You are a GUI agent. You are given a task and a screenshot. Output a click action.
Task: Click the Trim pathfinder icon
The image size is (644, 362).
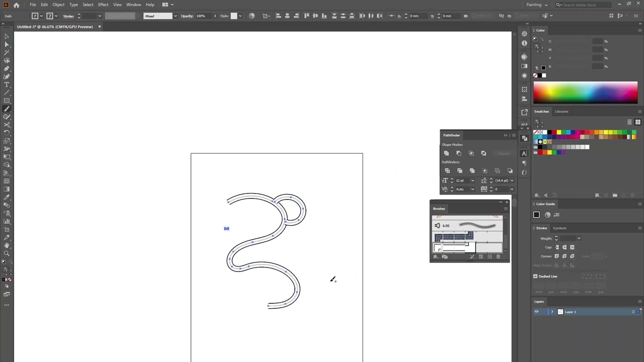(459, 171)
